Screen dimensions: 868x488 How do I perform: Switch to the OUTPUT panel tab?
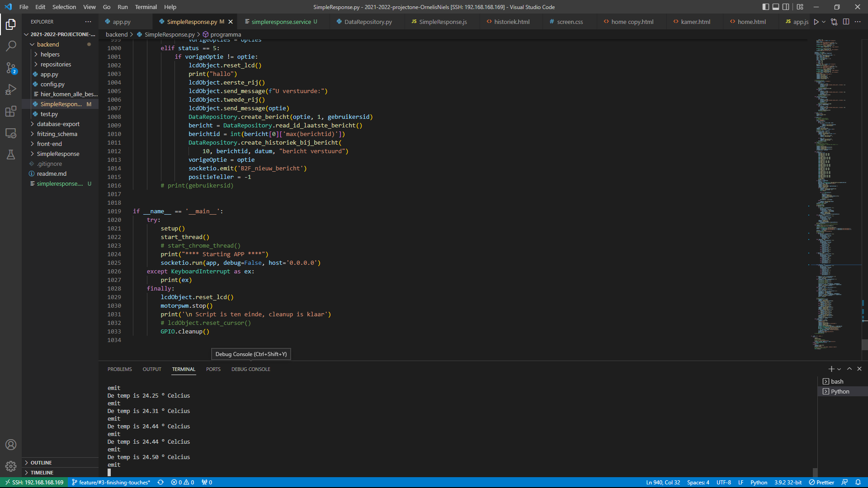(x=152, y=369)
